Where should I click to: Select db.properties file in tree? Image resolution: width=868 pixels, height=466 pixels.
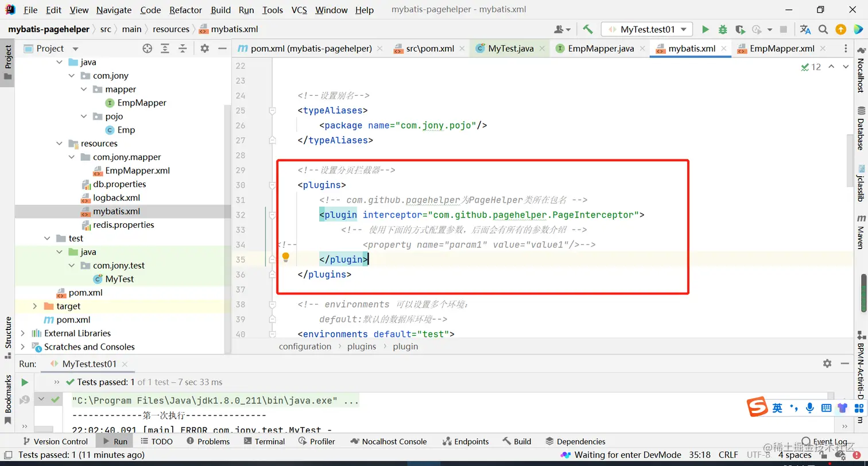(x=119, y=184)
